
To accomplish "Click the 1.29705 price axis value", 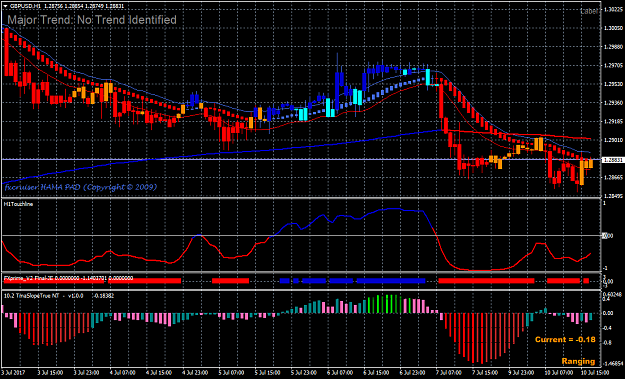I will (x=613, y=65).
